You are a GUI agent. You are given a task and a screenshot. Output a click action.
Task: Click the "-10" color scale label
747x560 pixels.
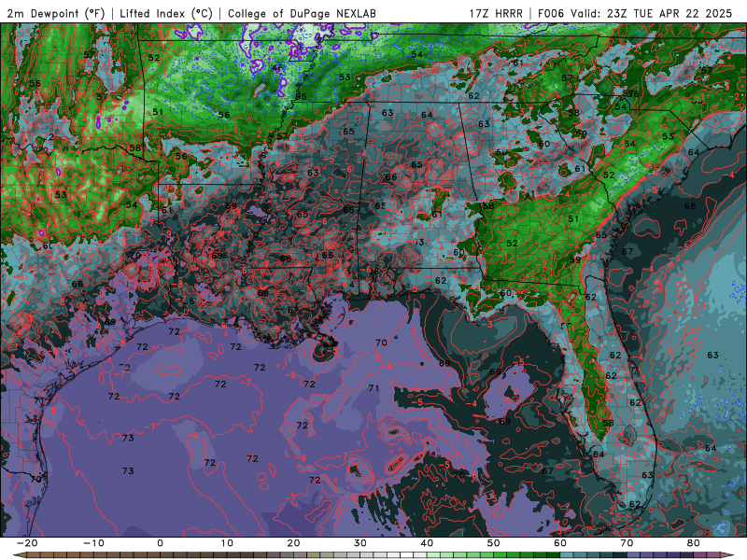(93, 543)
